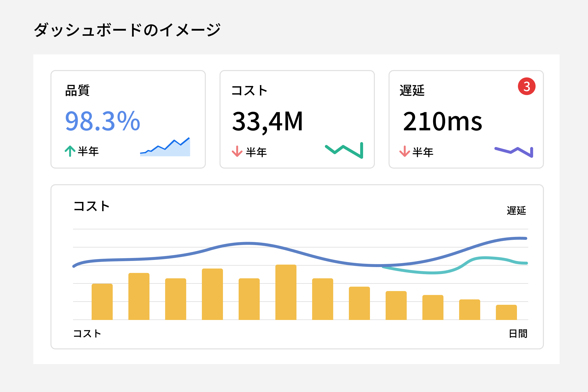Click the red down arrow in コスト card
The image size is (588, 392).
(237, 151)
